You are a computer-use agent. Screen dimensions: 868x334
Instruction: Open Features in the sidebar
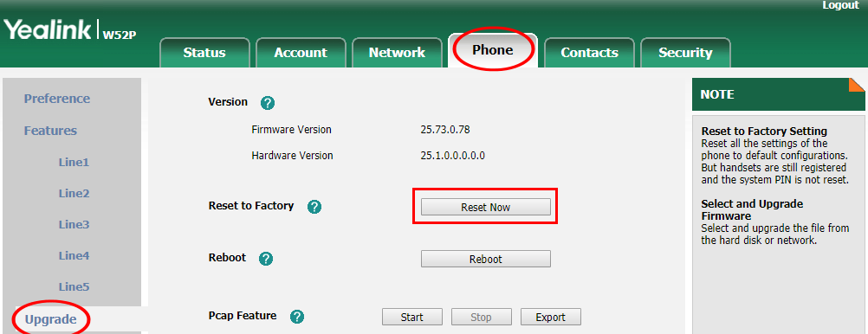point(50,131)
